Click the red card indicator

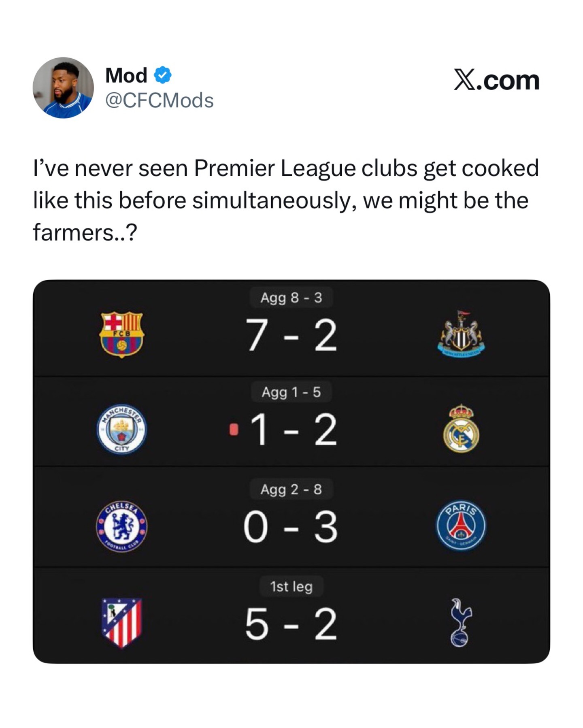[x=234, y=430]
